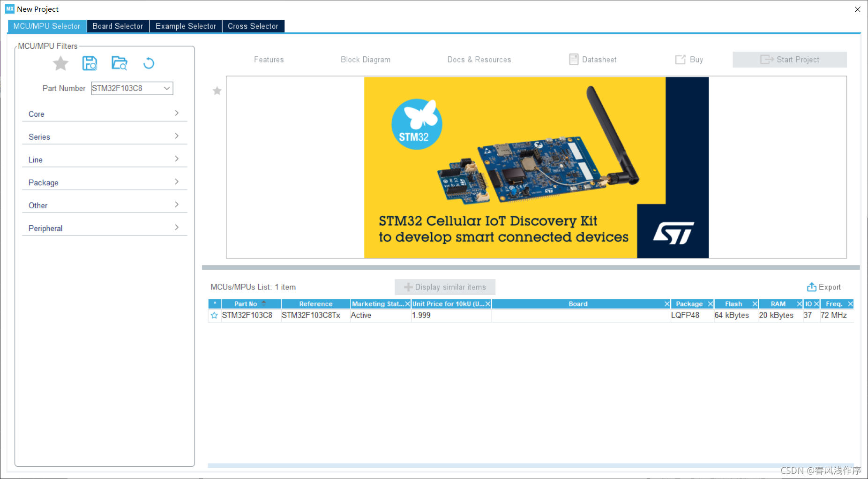Viewport: 868px width, 479px height.
Task: Close the New Project window
Action: tap(857, 9)
